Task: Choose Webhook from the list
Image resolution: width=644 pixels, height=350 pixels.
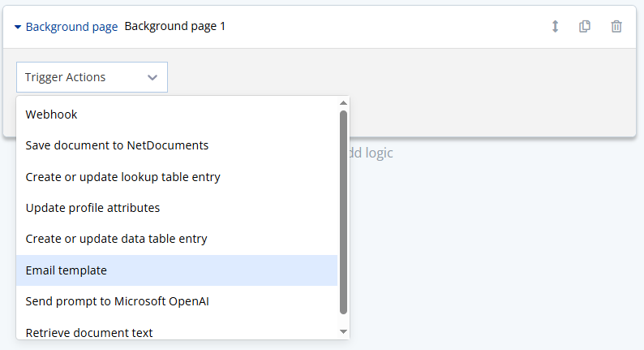Action: (177, 115)
